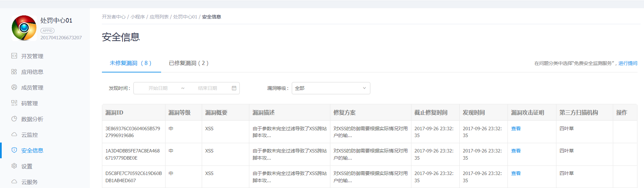
Task: Click 查看 for vulnerability 1A3D4DBB5FE7AC8EA468
Action: (516, 151)
